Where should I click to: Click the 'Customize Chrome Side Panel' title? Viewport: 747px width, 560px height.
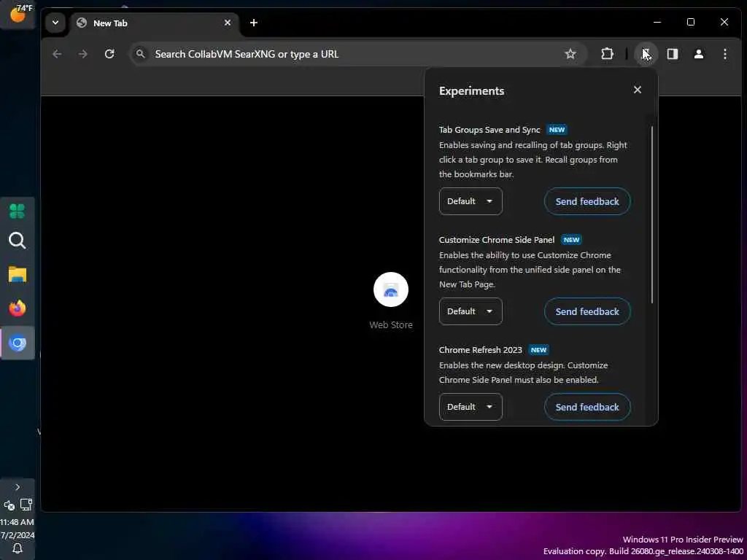(x=496, y=239)
